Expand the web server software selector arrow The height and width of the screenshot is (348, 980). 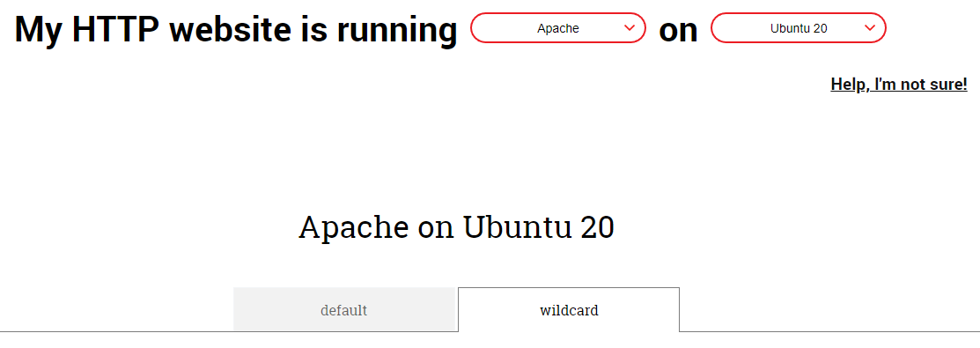tap(630, 27)
